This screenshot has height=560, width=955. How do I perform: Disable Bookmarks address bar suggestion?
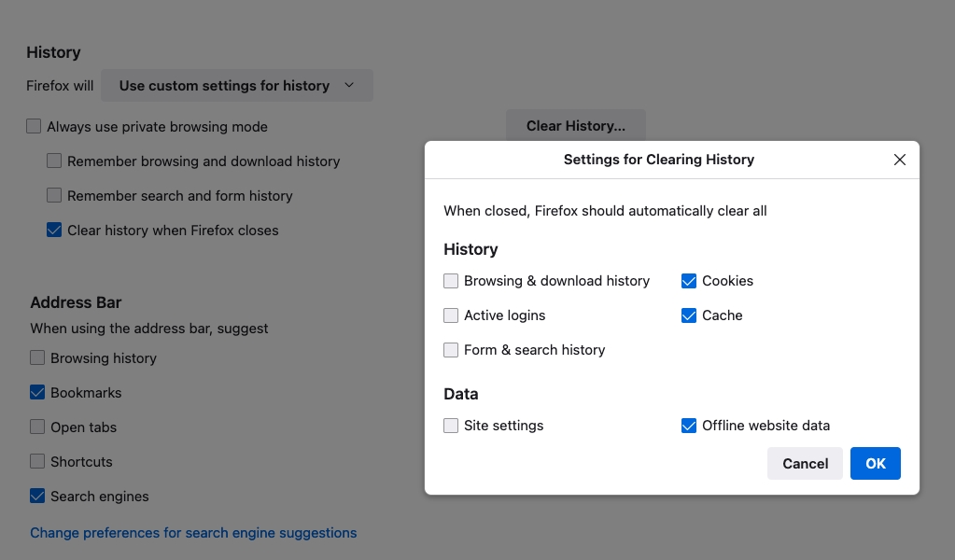point(38,393)
